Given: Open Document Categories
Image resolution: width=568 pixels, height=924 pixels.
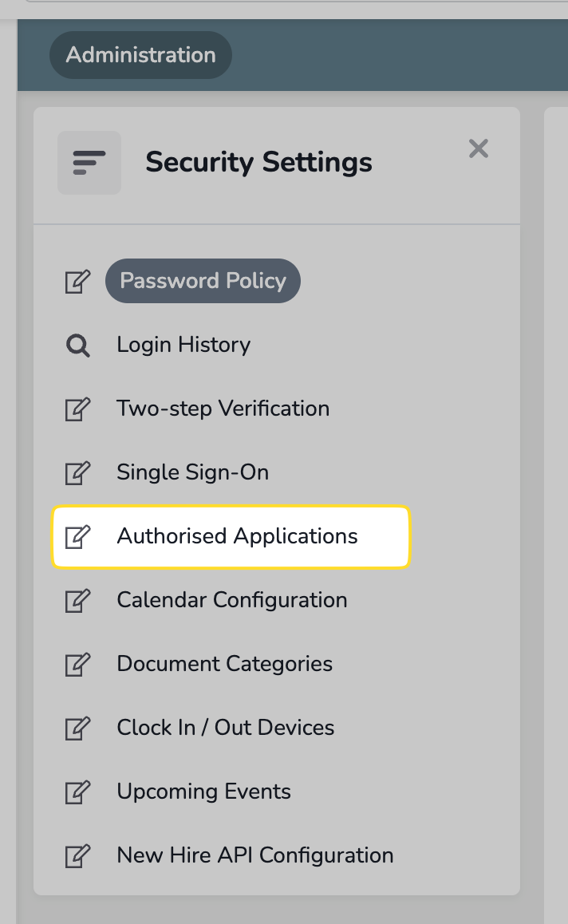Looking at the screenshot, I should (x=224, y=664).
